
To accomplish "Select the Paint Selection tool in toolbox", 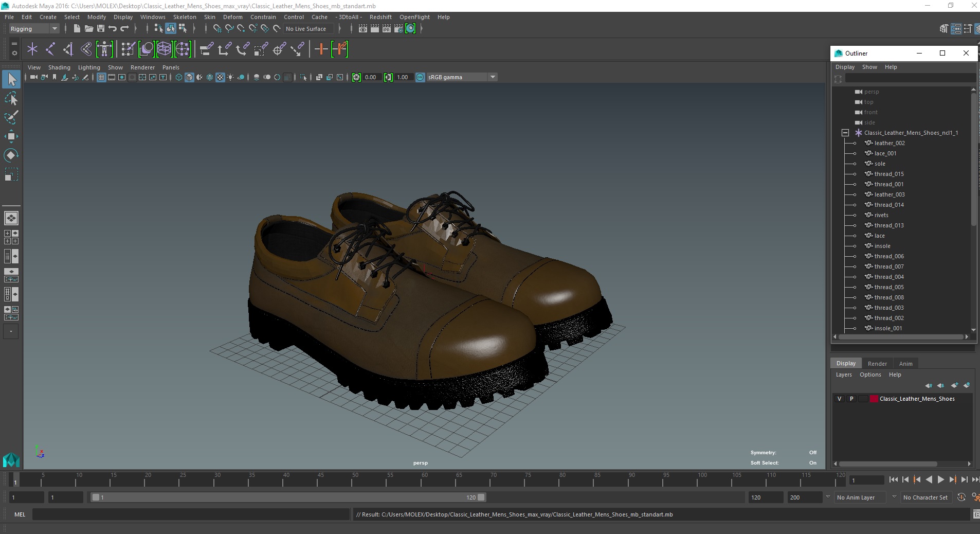I will click(x=11, y=117).
